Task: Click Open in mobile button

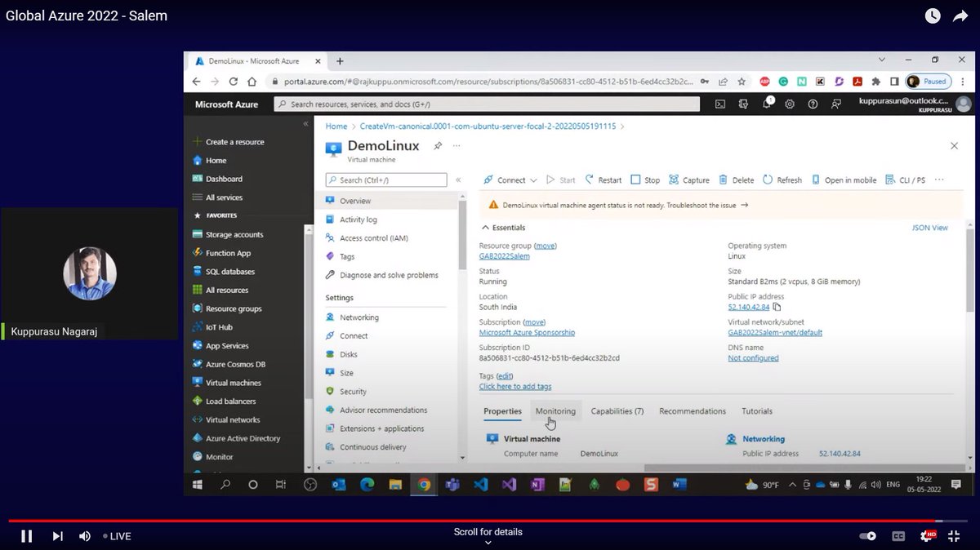Action: click(844, 180)
